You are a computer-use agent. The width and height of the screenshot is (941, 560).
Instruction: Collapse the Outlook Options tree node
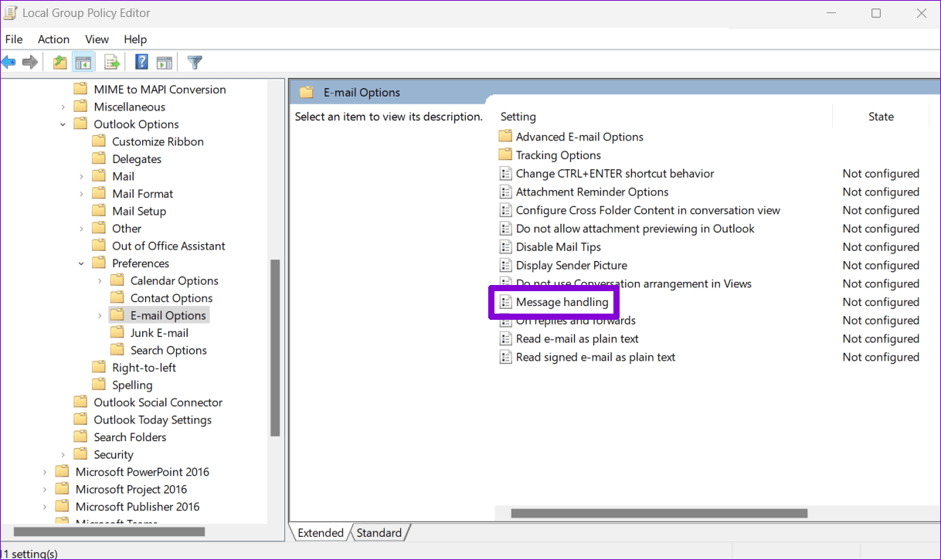click(x=63, y=124)
